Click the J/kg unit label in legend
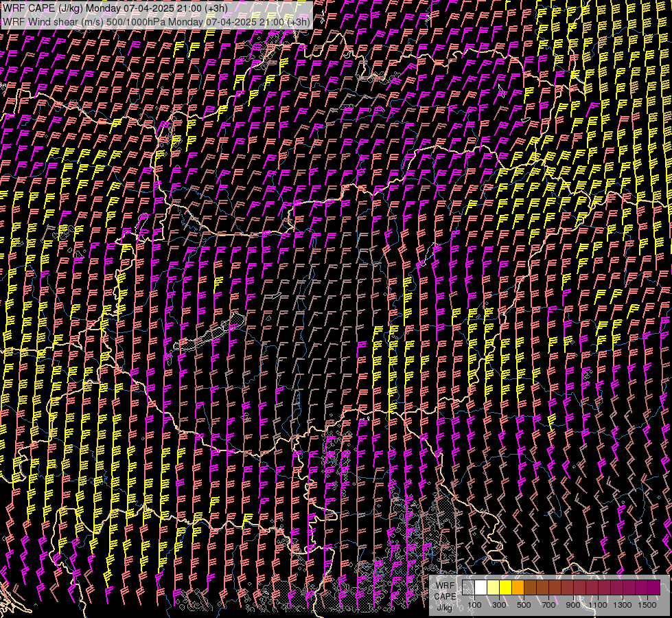The image size is (672, 618). coord(445,608)
